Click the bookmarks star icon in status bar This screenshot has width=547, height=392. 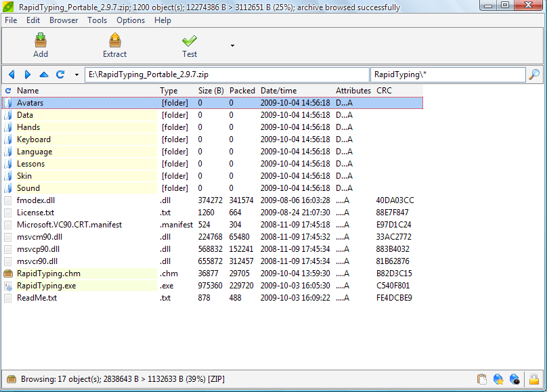click(498, 378)
